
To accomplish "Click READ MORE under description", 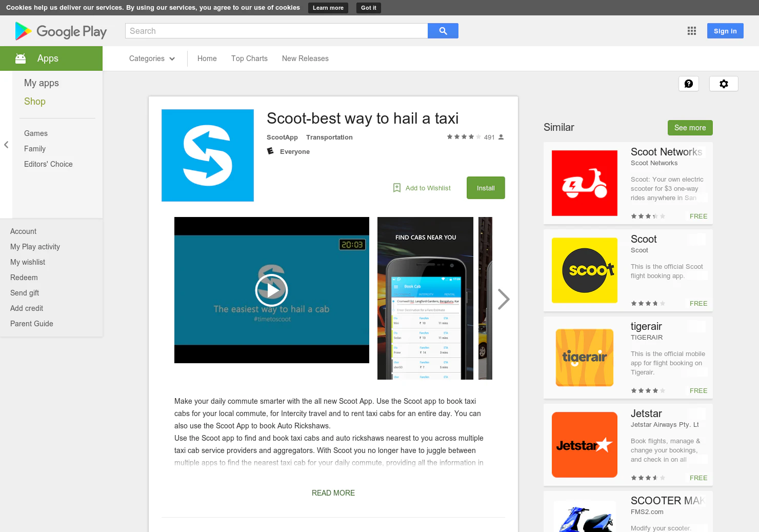I will pos(333,493).
